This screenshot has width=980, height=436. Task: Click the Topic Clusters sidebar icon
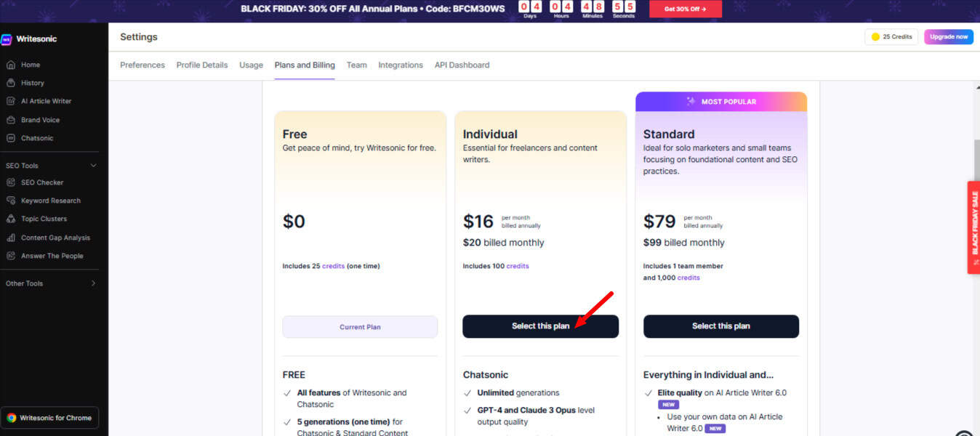pos(11,219)
